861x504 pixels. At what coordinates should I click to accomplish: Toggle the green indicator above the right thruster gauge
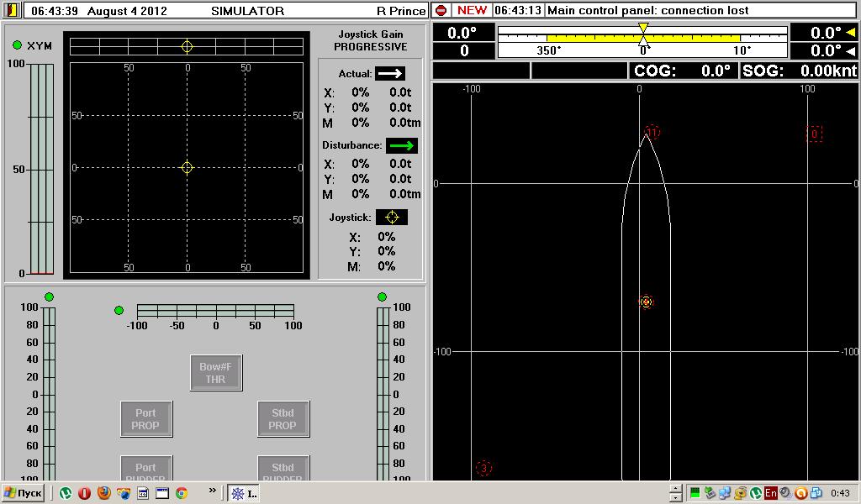click(382, 297)
